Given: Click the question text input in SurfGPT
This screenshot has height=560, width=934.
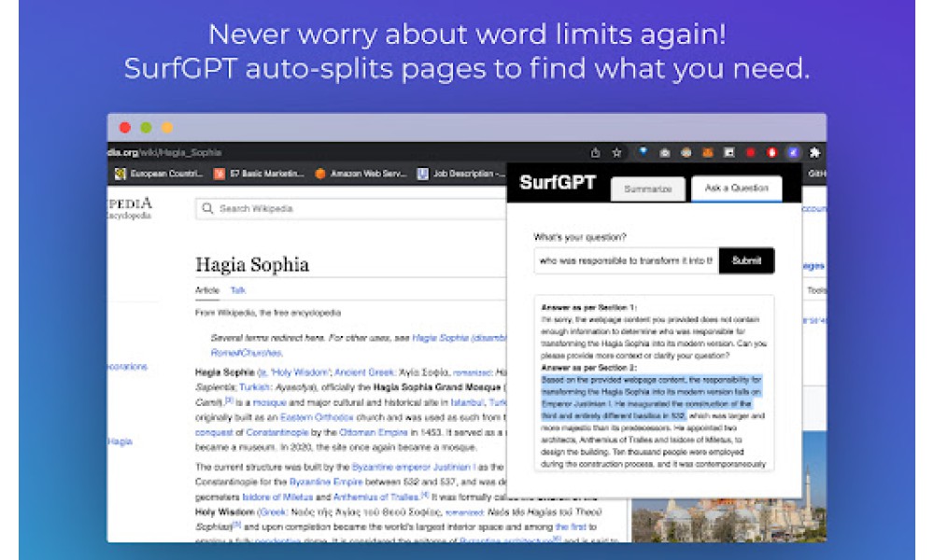Looking at the screenshot, I should click(x=627, y=260).
